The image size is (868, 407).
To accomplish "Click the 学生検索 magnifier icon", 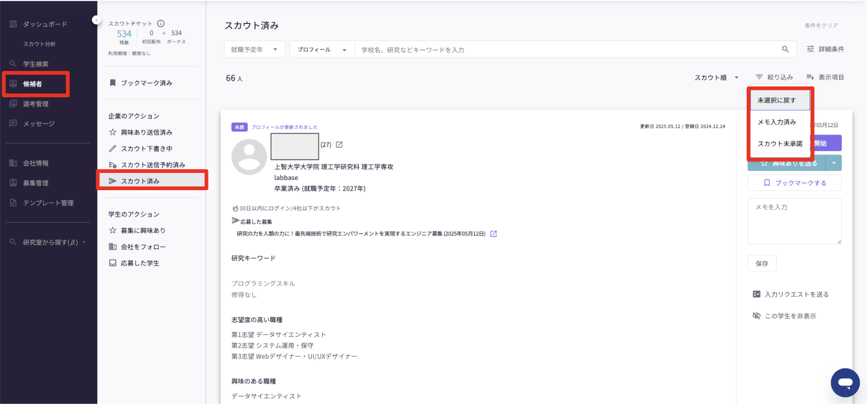I will tap(13, 64).
